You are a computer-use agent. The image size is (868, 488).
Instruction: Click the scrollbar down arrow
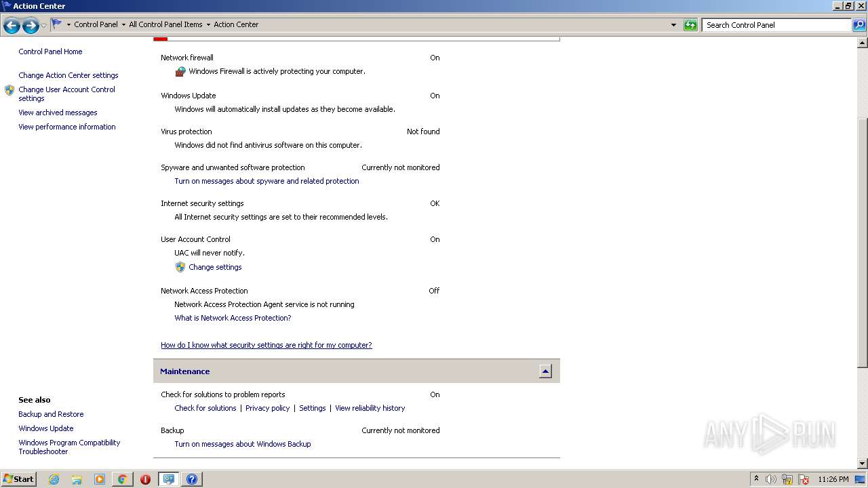863,464
